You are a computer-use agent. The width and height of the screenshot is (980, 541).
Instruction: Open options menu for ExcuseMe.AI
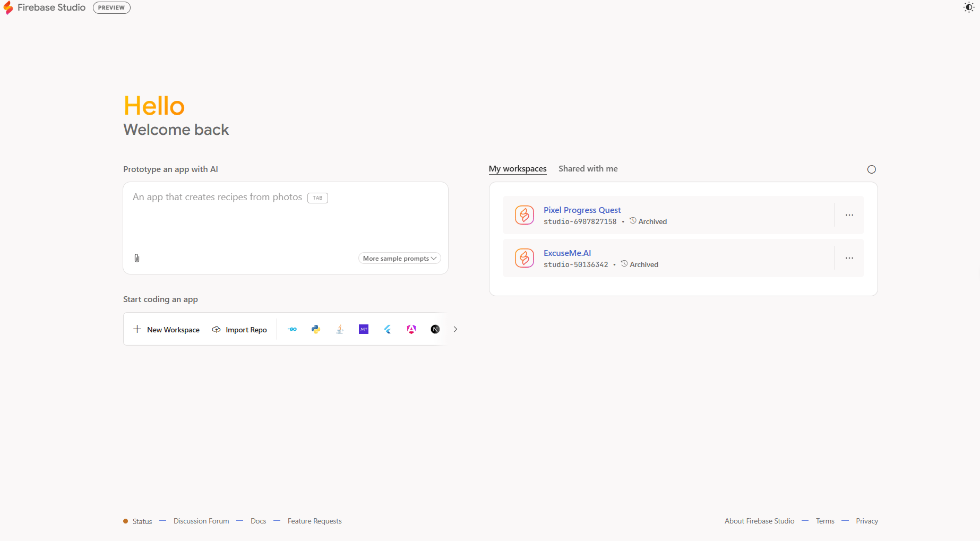click(849, 258)
